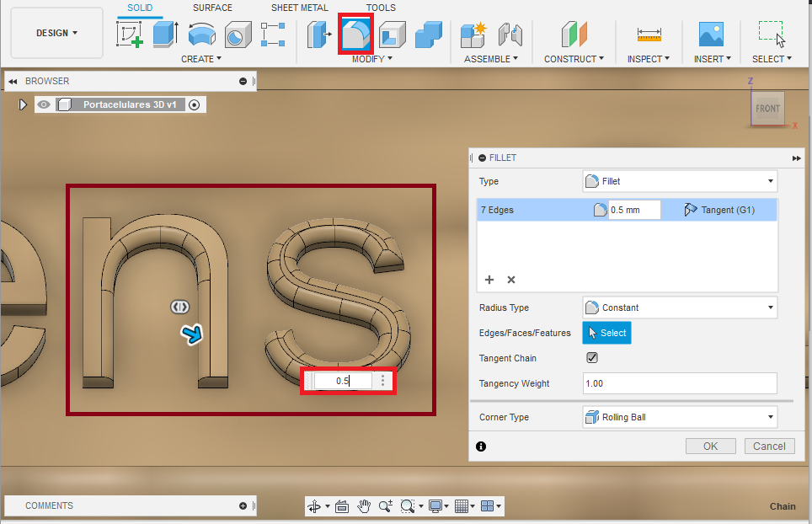Select the window Select tool icon
This screenshot has width=812, height=524.
tap(772, 35)
